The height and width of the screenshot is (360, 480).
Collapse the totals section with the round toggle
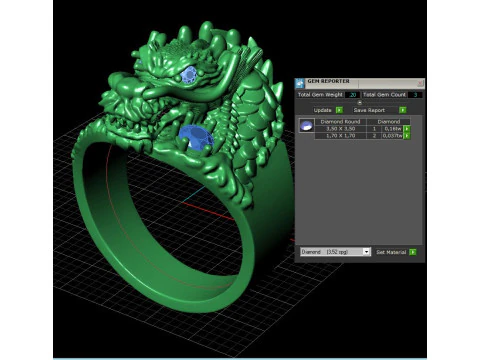(x=359, y=102)
